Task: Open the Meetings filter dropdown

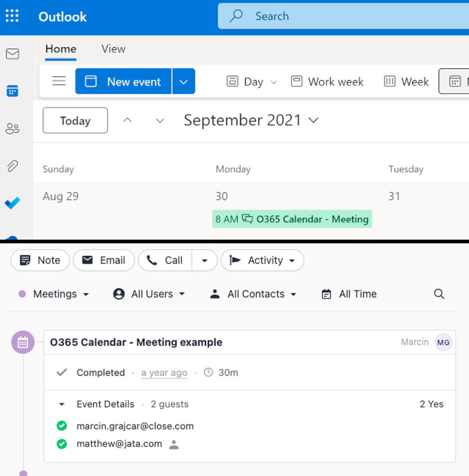Action: (x=54, y=294)
